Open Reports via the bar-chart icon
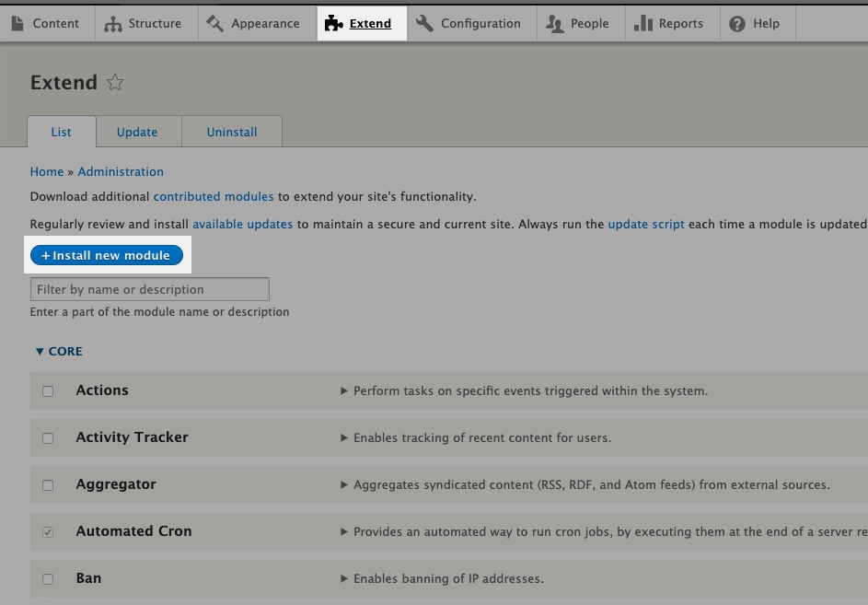Image resolution: width=868 pixels, height=605 pixels. (642, 23)
